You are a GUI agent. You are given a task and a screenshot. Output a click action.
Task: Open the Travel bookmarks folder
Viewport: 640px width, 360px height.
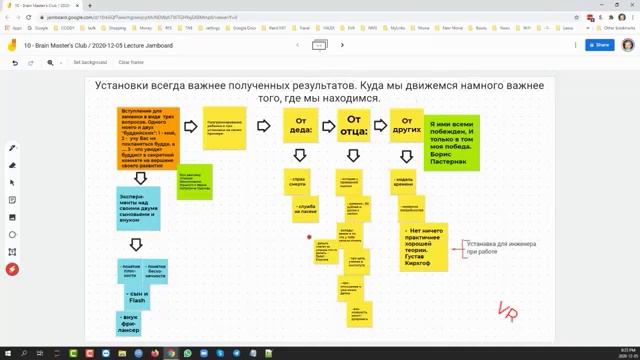[x=301, y=28]
